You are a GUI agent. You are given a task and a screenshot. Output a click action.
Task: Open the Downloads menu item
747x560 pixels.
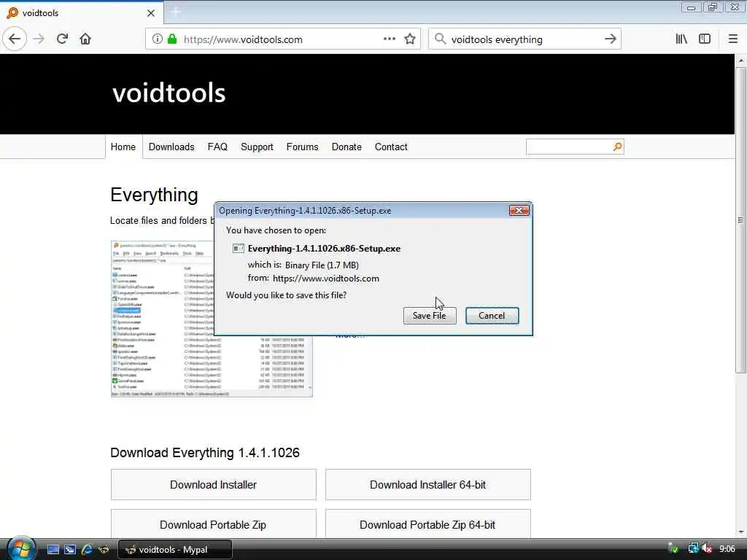point(171,147)
